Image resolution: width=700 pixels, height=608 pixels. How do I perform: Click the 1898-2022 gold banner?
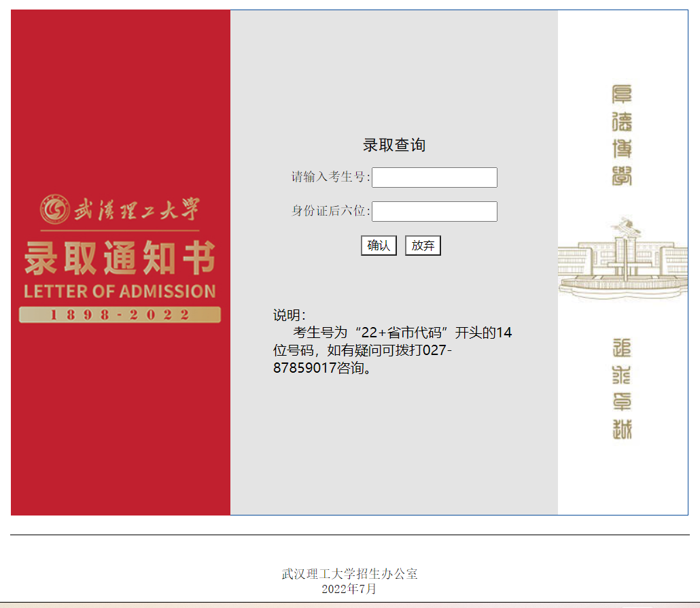pos(120,314)
